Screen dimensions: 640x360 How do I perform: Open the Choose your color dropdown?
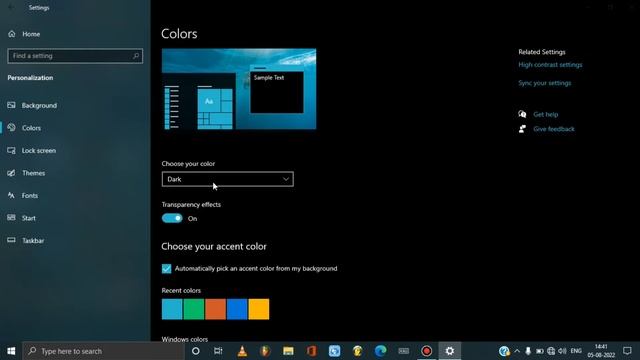(227, 179)
